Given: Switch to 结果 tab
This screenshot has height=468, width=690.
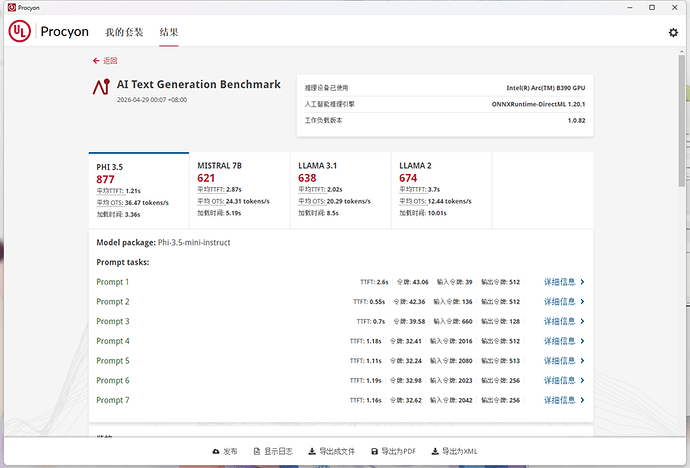Looking at the screenshot, I should click(x=169, y=32).
